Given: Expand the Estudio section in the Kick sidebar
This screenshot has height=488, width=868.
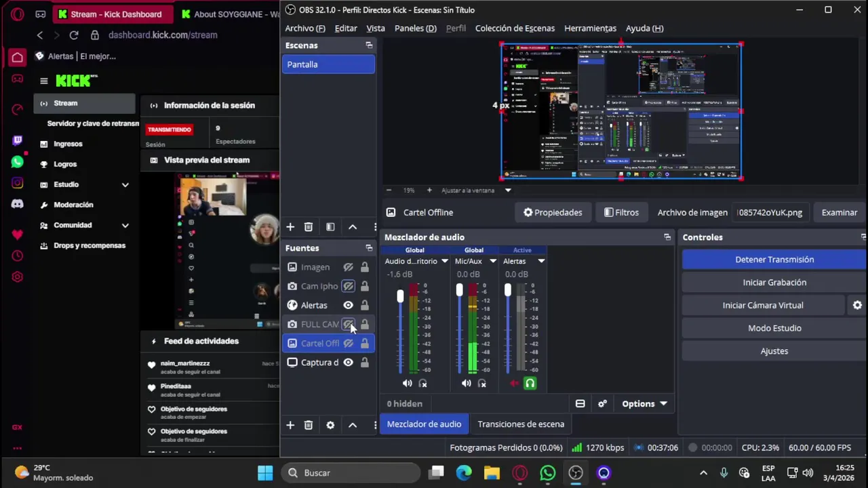Looking at the screenshot, I should (125, 184).
